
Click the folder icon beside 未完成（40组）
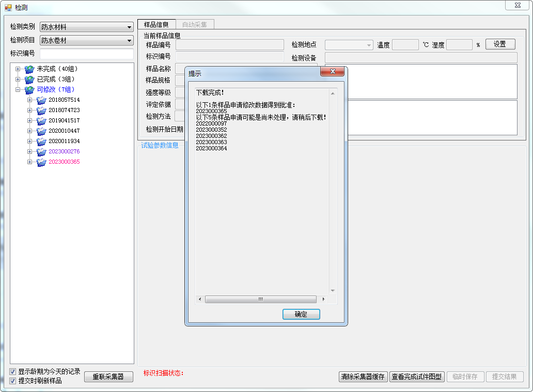tap(29, 69)
